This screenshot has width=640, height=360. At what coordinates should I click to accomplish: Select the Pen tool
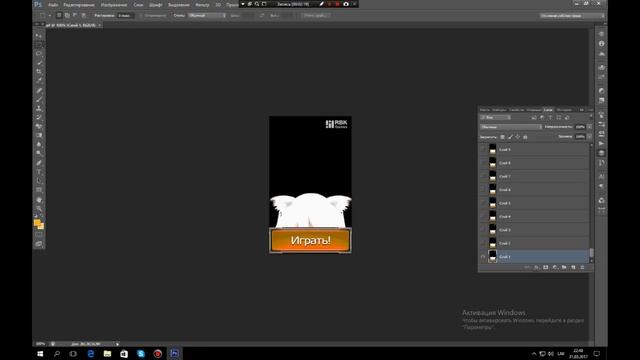[x=39, y=163]
